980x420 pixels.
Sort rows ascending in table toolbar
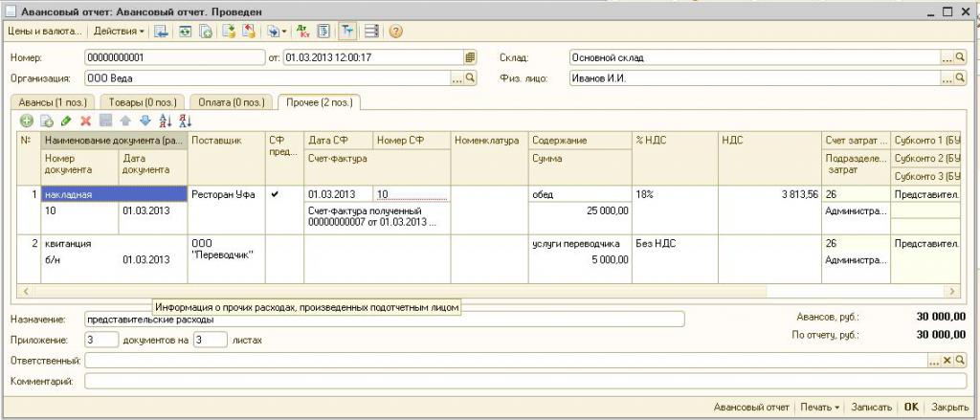165,121
